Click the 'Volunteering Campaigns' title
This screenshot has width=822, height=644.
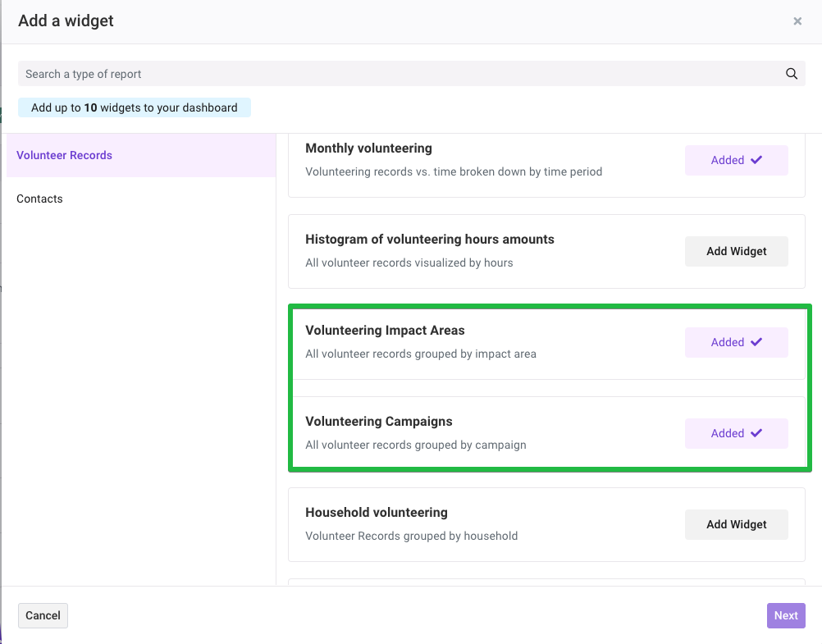click(379, 422)
